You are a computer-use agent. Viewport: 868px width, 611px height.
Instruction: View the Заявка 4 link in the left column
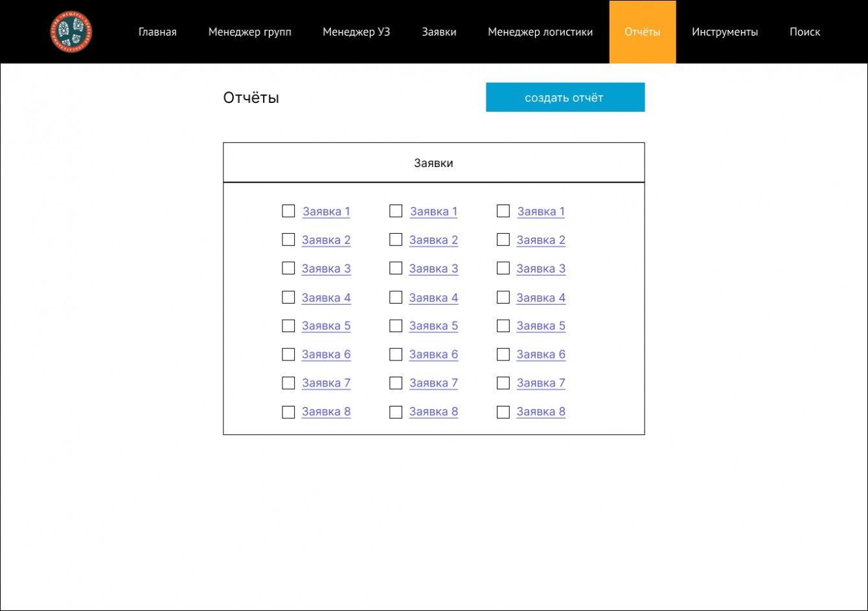pos(326,298)
